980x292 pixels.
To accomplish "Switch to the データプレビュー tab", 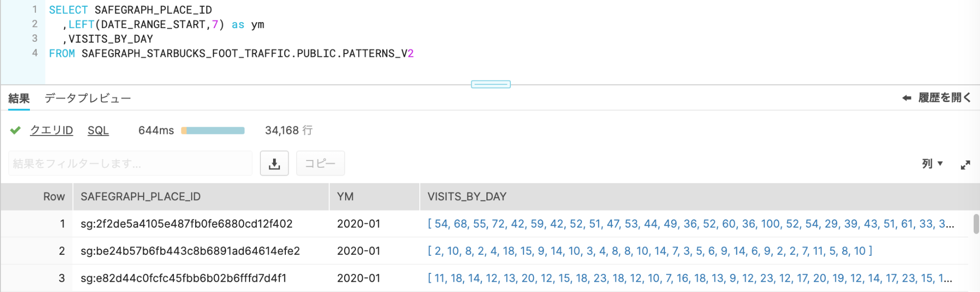I will tap(88, 98).
